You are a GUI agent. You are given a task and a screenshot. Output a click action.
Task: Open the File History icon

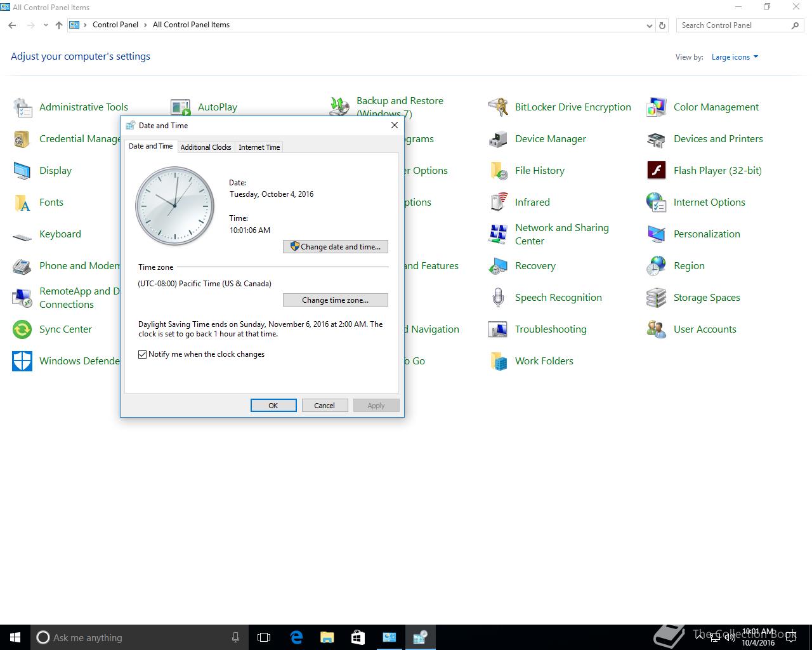click(x=498, y=171)
